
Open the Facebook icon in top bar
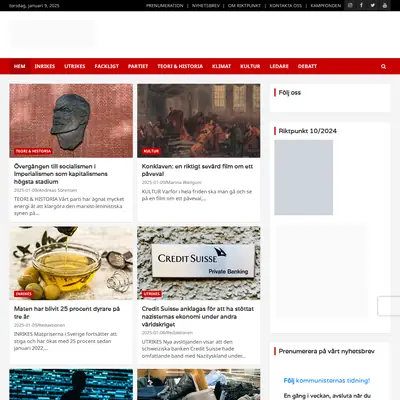point(361,5)
